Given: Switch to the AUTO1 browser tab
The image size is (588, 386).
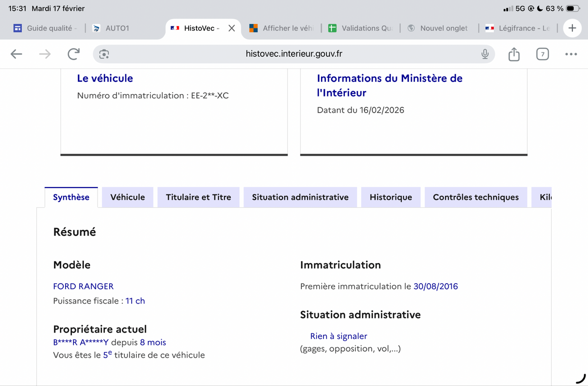Looking at the screenshot, I should [117, 28].
